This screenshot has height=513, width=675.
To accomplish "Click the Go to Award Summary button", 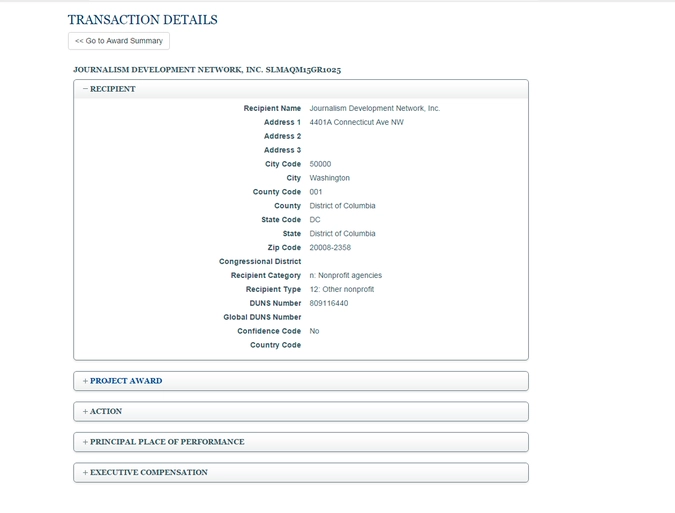I will pos(119,41).
